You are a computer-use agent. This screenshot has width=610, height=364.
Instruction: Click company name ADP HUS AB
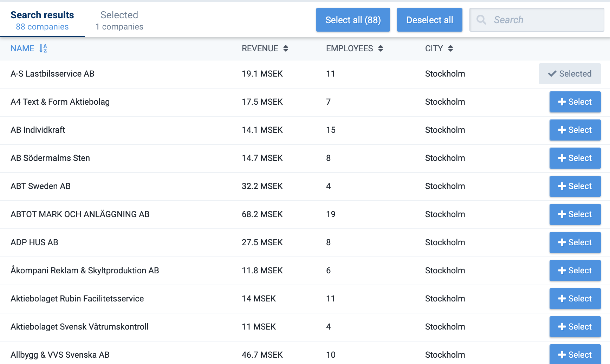coord(34,242)
